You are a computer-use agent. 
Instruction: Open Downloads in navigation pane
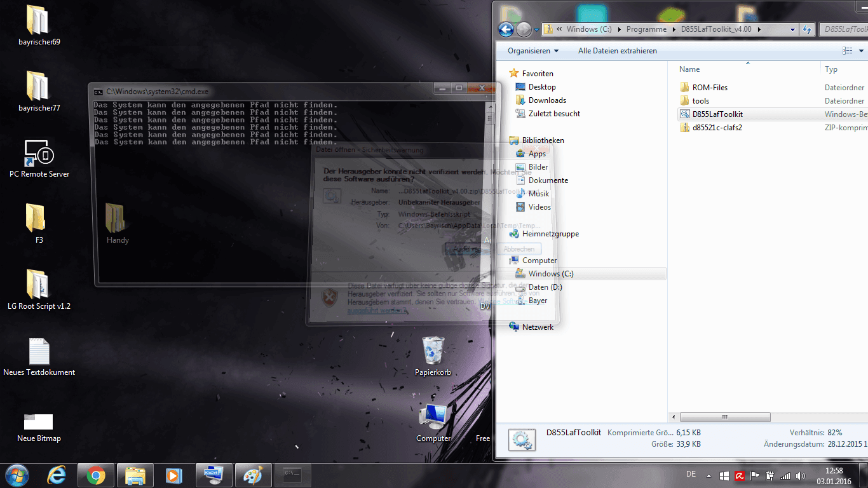point(547,100)
